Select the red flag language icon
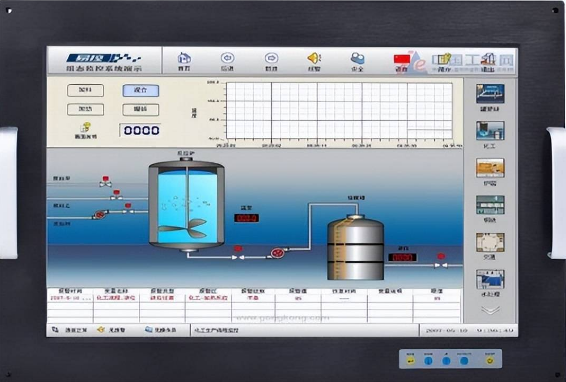 pyautogui.click(x=402, y=59)
